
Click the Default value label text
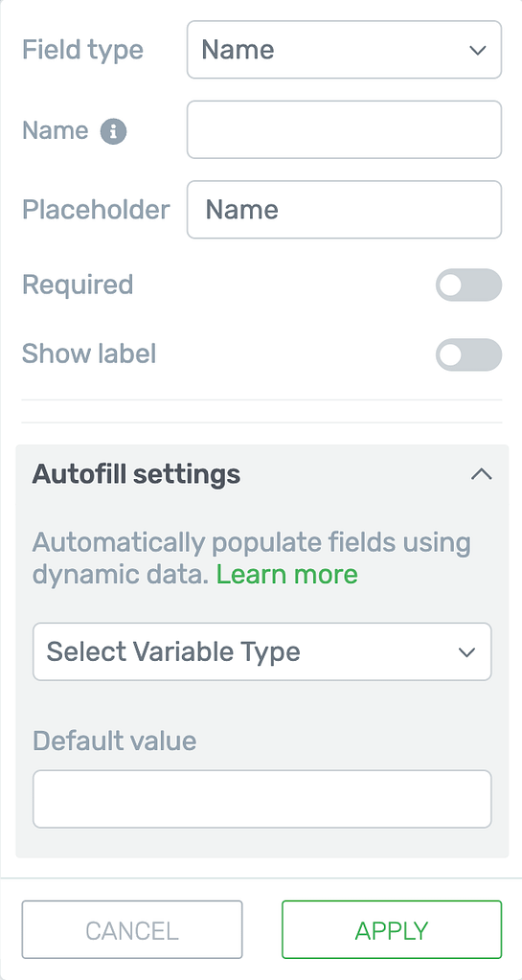[x=114, y=741]
